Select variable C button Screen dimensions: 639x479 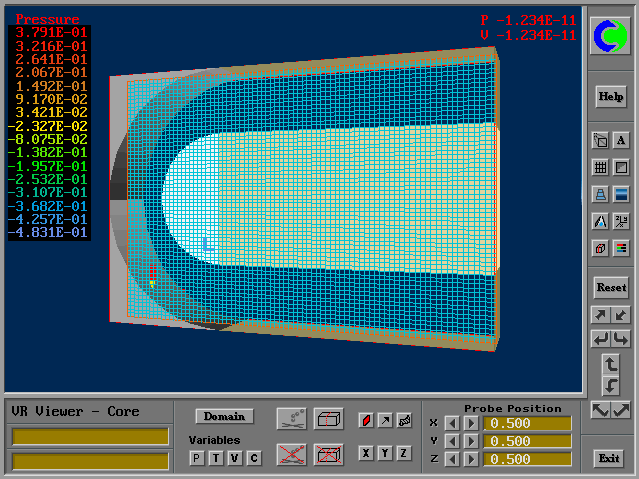(x=254, y=457)
